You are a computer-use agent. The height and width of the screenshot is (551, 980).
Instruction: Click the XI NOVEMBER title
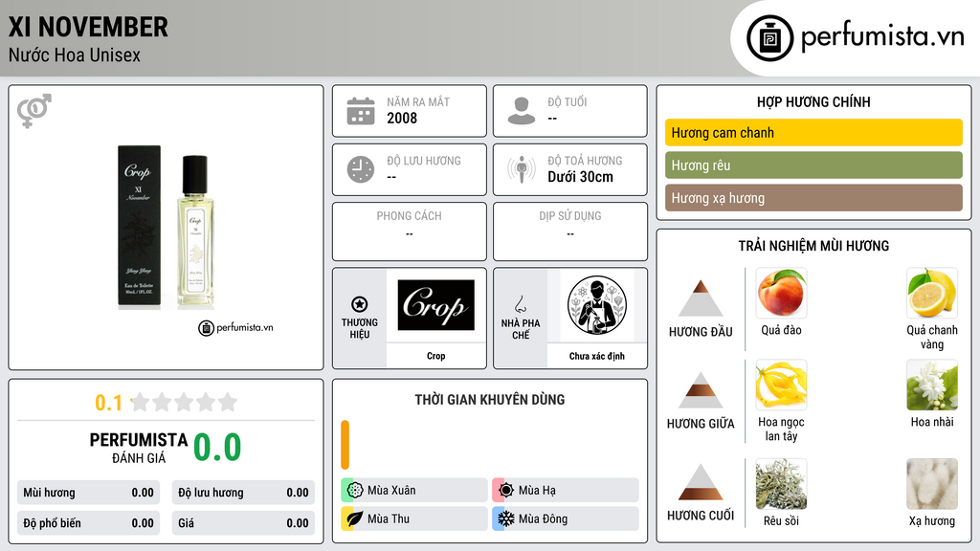[x=88, y=27]
